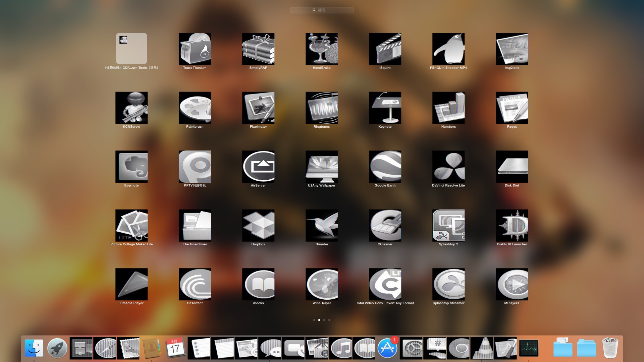Image resolution: width=644 pixels, height=362 pixels.
Task: Launch MPlayerX
Action: [512, 284]
